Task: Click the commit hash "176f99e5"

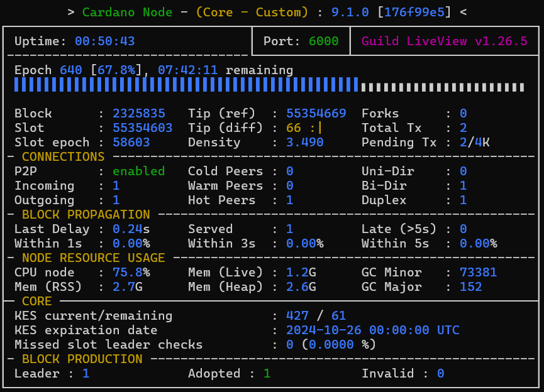Action: 414,13
